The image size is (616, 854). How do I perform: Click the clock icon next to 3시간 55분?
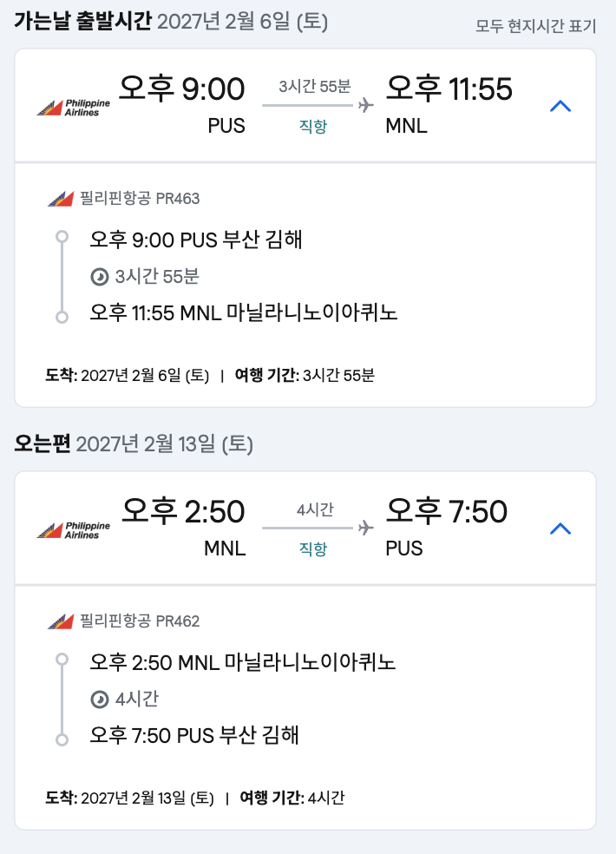(x=100, y=277)
